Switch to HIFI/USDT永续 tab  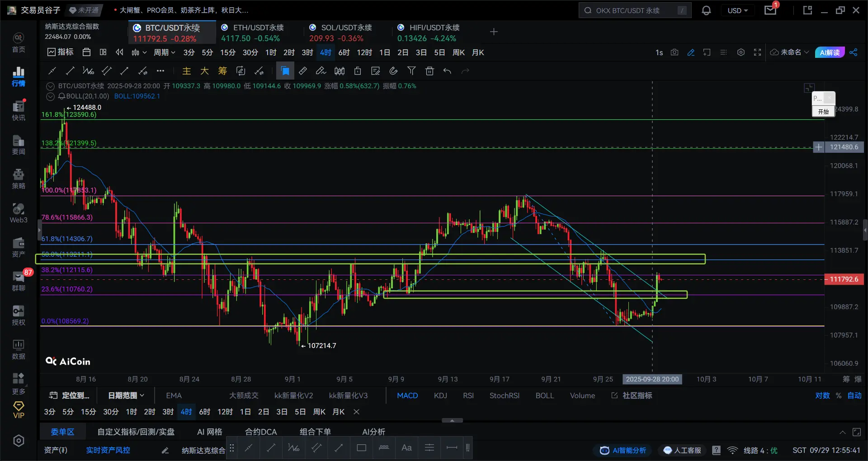point(434,33)
